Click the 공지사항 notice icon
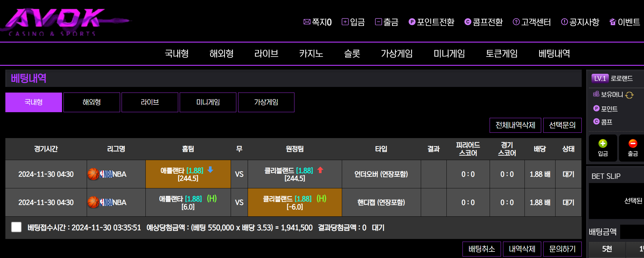 pos(564,22)
